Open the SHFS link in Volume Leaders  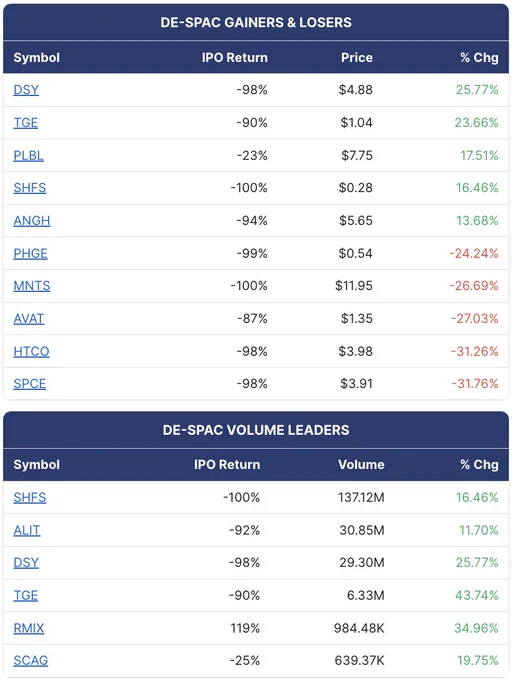29,497
